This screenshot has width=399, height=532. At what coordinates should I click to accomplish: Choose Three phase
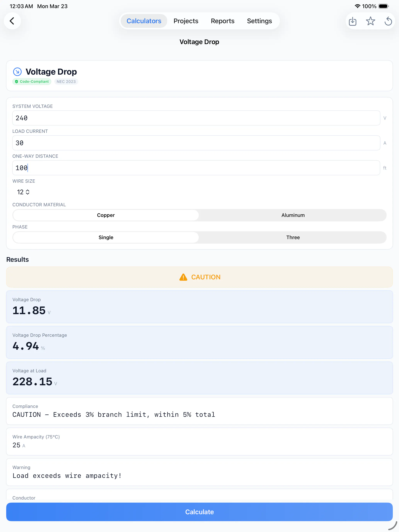point(293,237)
